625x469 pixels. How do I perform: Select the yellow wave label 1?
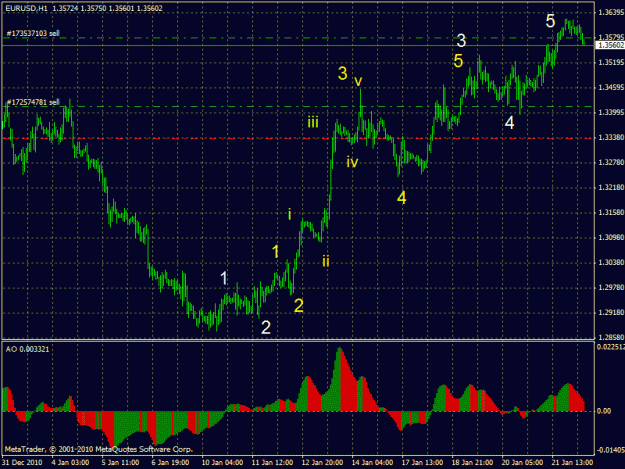pos(275,252)
